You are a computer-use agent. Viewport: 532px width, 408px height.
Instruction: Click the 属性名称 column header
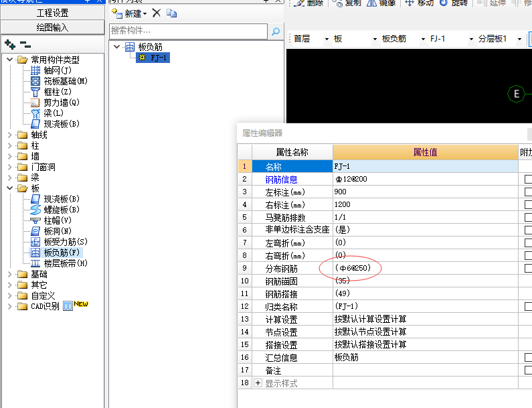coord(292,152)
